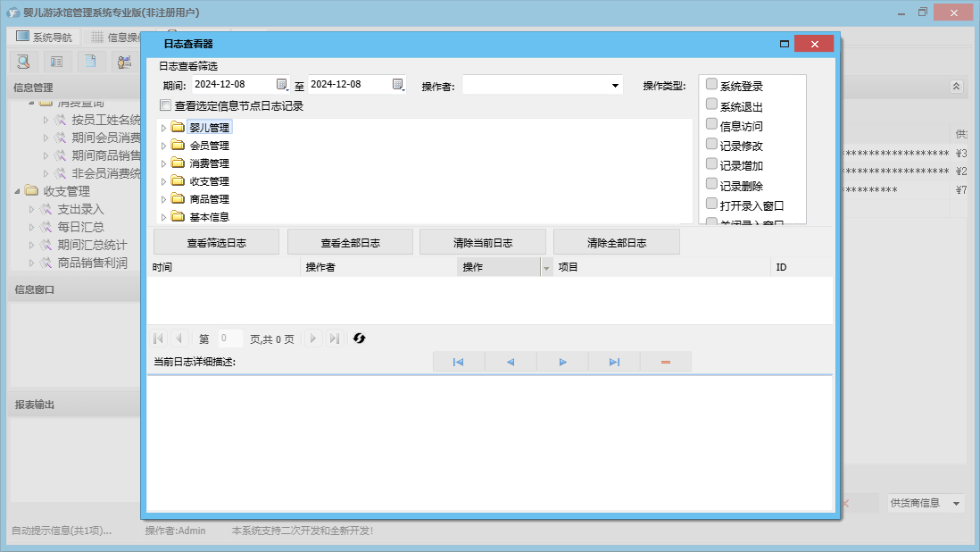This screenshot has width=980, height=552.
Task: Jump to last log detail record
Action: 614,362
